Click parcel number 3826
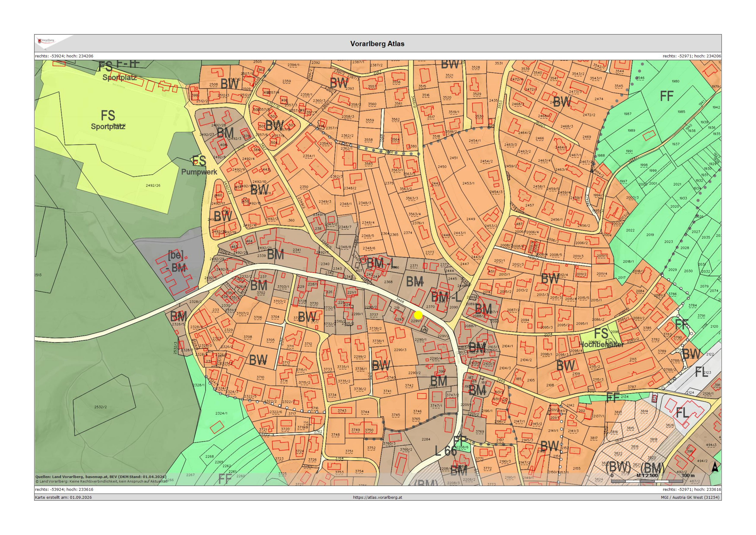Viewport: 756px width, 535px height. pos(670,425)
